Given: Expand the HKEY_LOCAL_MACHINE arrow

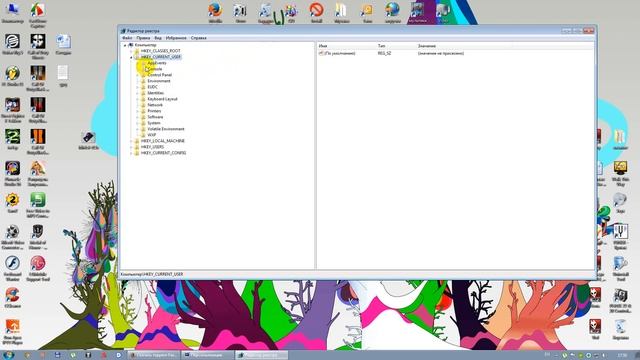Looking at the screenshot, I should pyautogui.click(x=131, y=141).
